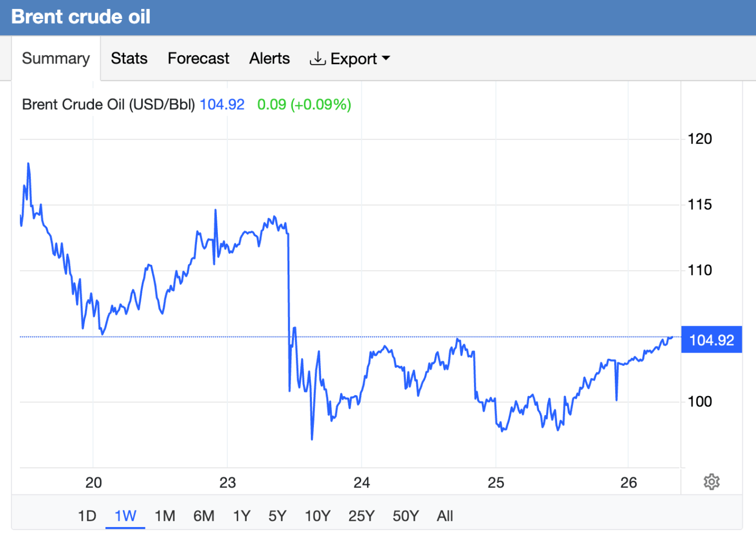Choose the 25Y time range
This screenshot has height=537, width=756.
coord(361,516)
